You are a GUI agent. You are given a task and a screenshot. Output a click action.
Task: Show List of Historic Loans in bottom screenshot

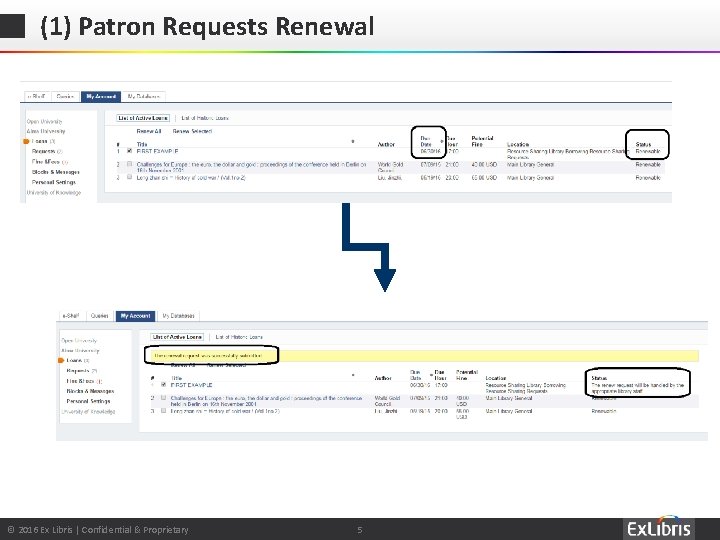239,337
